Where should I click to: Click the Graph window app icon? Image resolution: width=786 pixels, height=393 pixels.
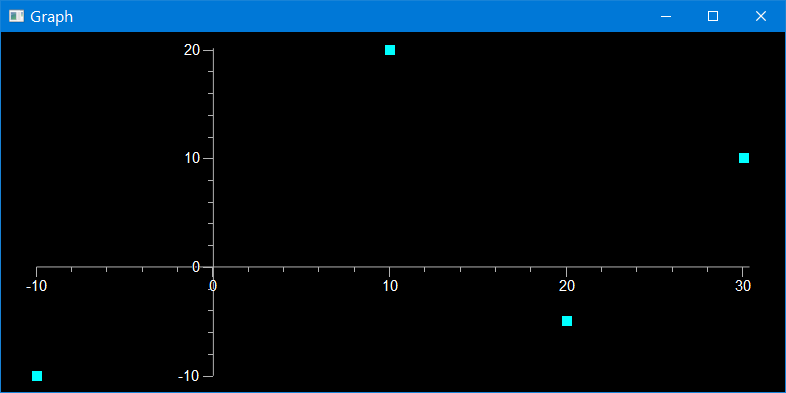(x=16, y=17)
